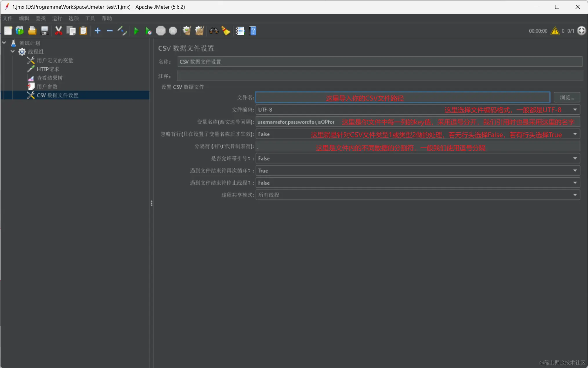
Task: Click Start no pauses icon
Action: click(x=148, y=31)
